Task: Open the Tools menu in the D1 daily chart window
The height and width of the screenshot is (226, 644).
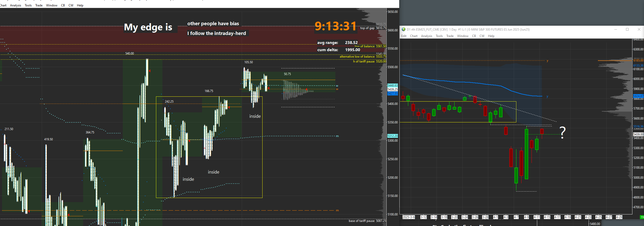Action: (439, 36)
